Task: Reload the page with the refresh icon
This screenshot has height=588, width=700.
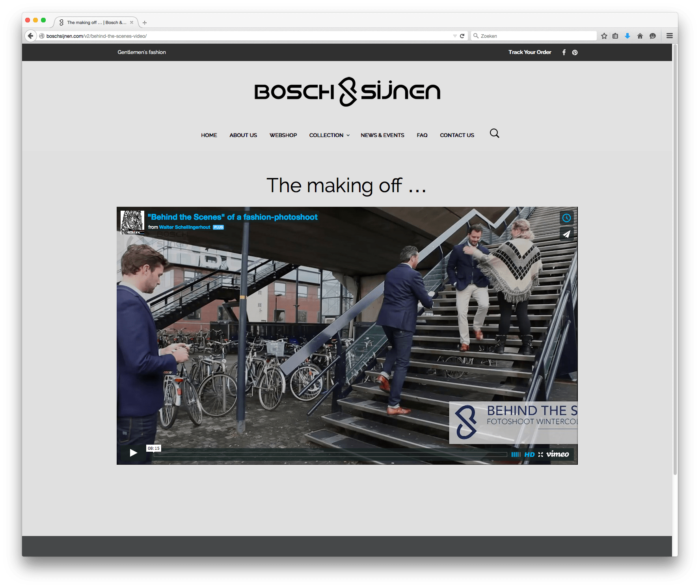Action: click(462, 36)
